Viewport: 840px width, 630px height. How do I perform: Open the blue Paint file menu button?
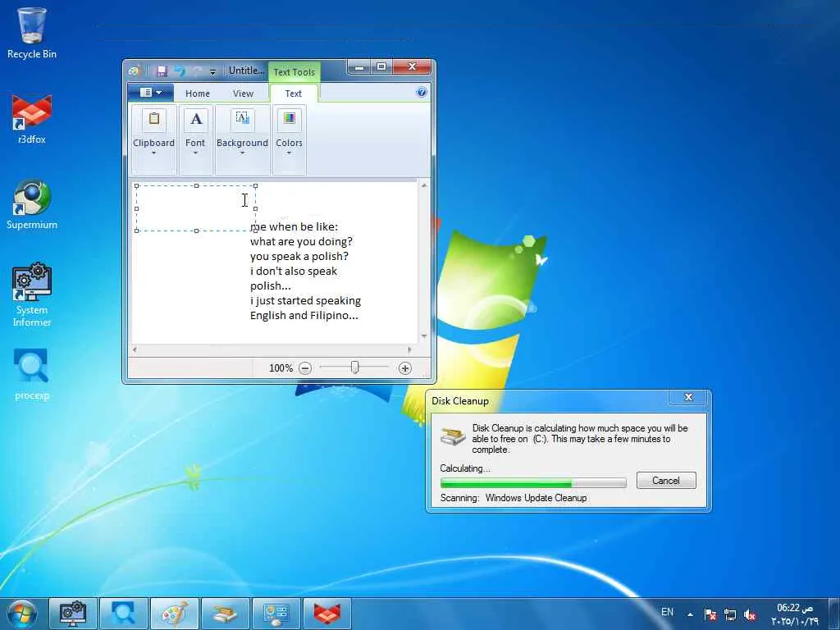[151, 93]
